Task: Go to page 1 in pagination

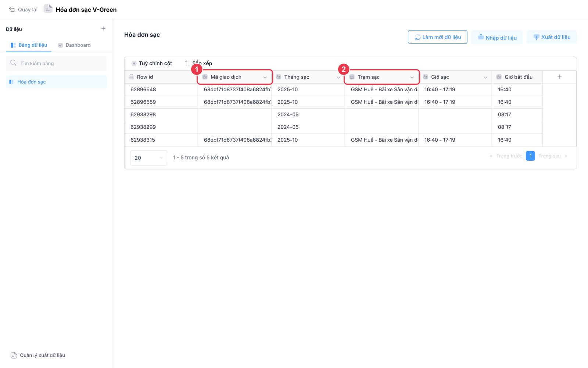Action: pyautogui.click(x=530, y=156)
